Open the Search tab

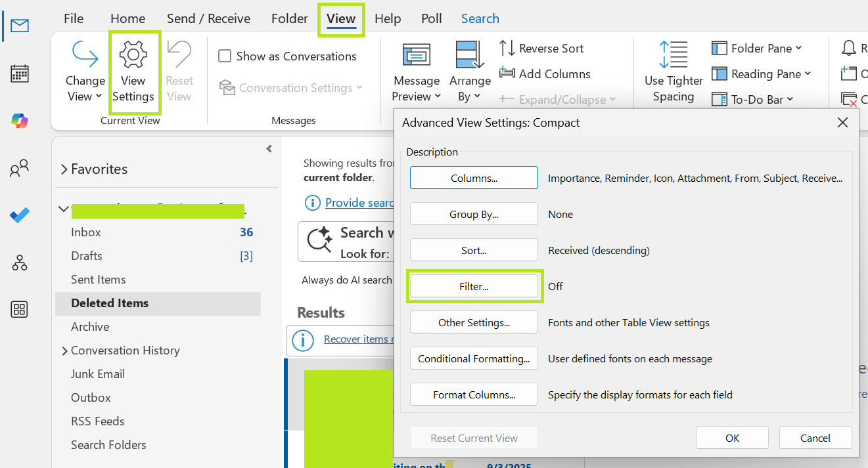click(x=480, y=18)
